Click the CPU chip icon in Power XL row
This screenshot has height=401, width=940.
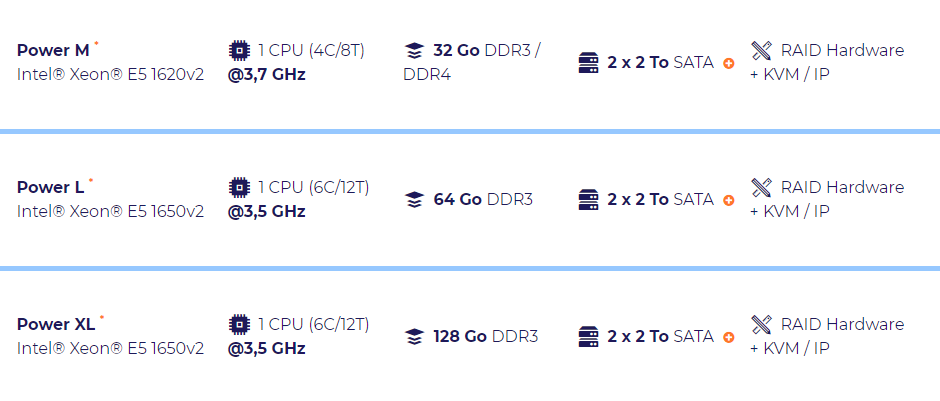[239, 324]
